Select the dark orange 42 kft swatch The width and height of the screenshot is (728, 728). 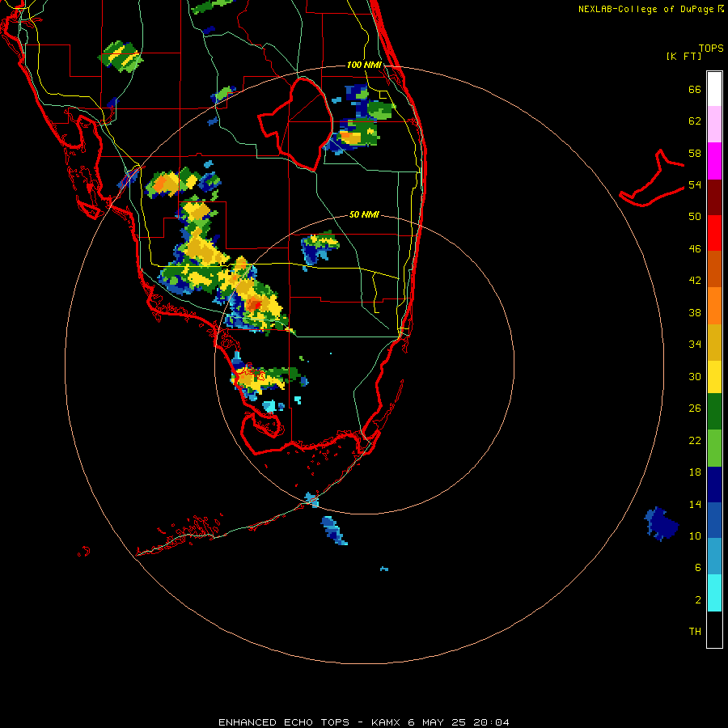coord(714,269)
